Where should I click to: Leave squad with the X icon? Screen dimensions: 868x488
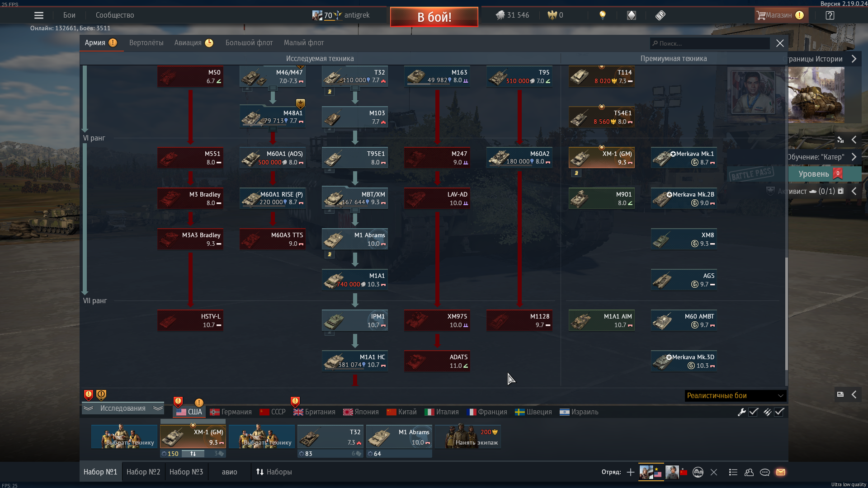[x=714, y=472]
